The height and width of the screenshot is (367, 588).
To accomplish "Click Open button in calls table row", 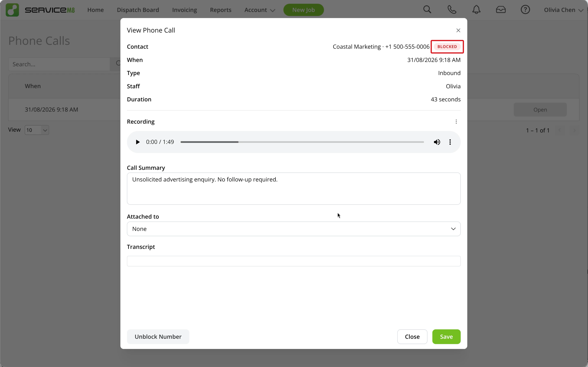I will click(540, 110).
